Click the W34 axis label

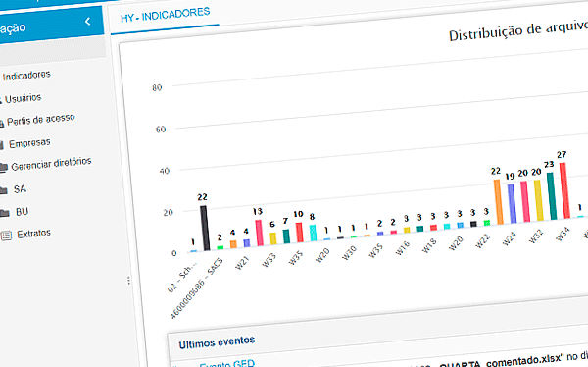pyautogui.click(x=563, y=234)
